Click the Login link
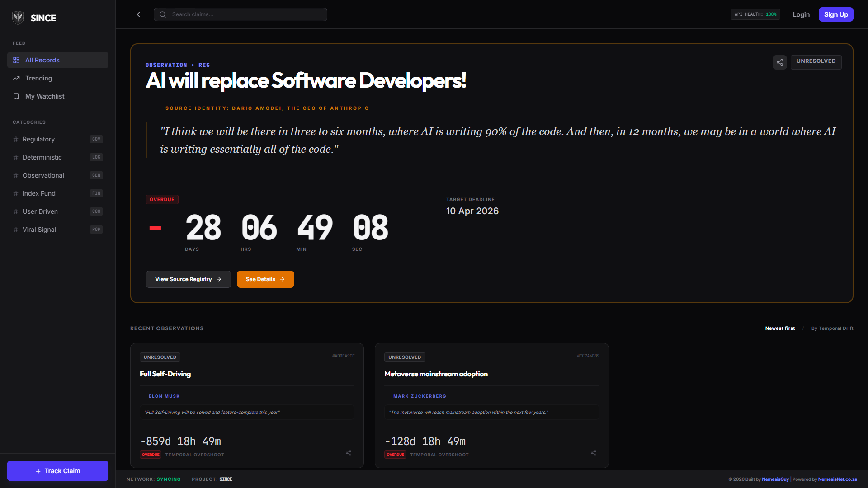Viewport: 868px width, 488px height. click(801, 14)
